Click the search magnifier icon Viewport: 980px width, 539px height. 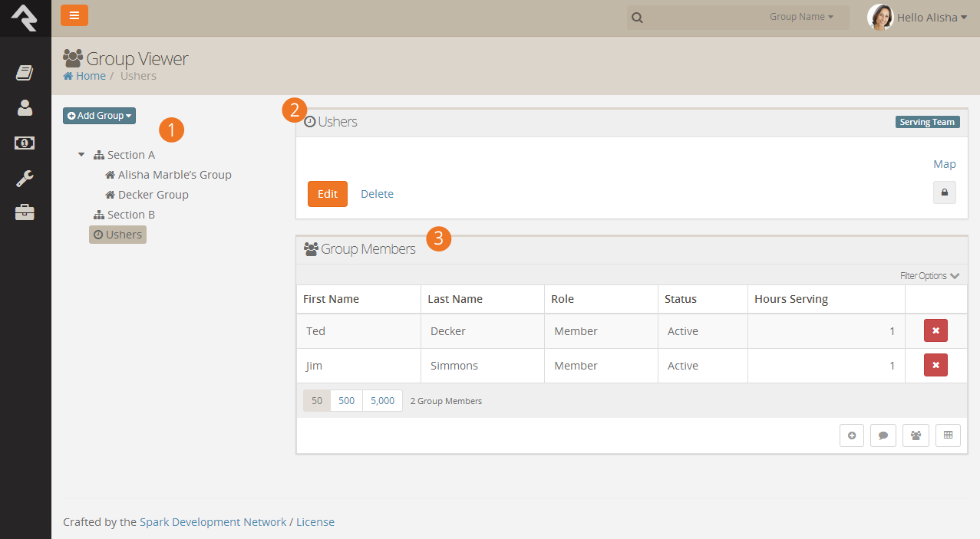(x=637, y=18)
